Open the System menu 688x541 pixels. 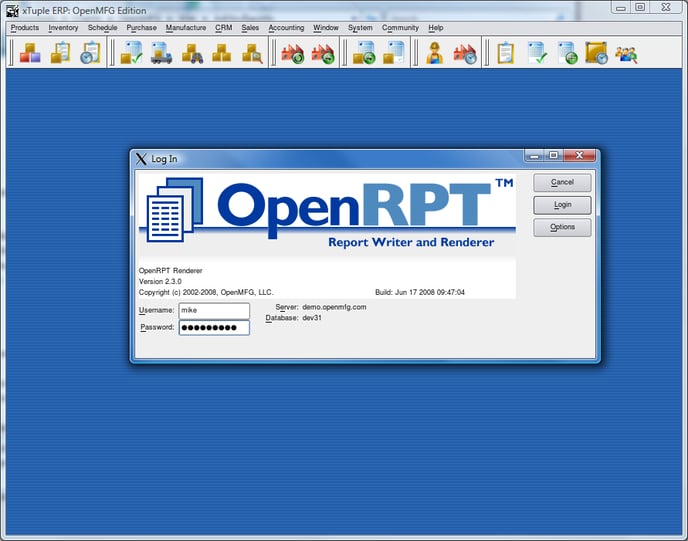360,28
